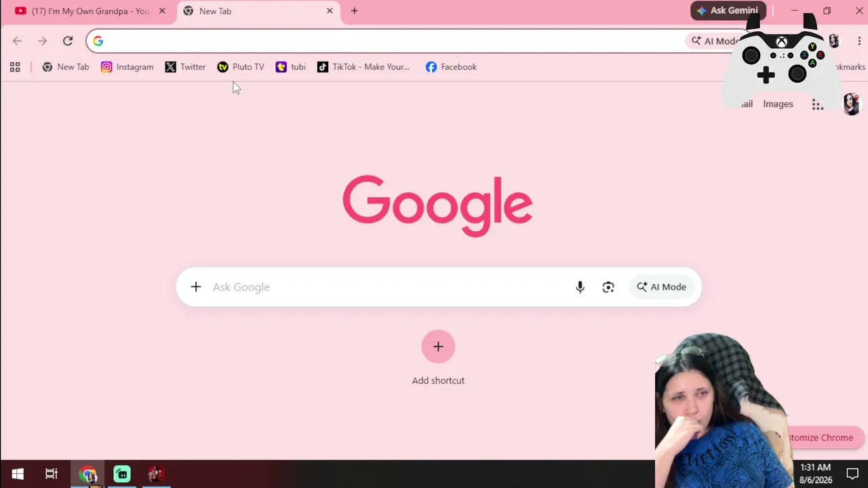Open the Windows notification center
The height and width of the screenshot is (488, 868).
click(852, 474)
